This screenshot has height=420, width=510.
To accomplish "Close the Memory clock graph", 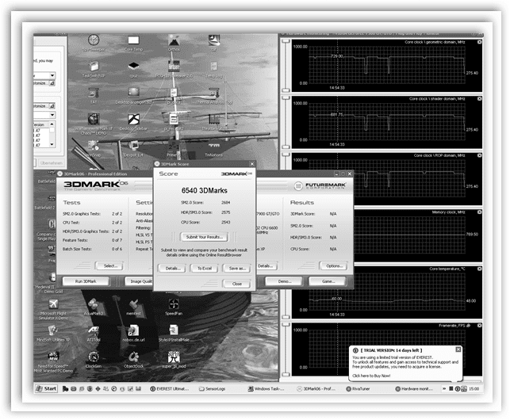I will 479,212.
